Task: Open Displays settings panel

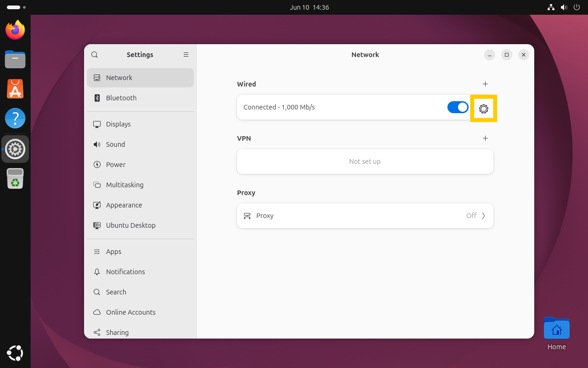Action: pyautogui.click(x=140, y=124)
